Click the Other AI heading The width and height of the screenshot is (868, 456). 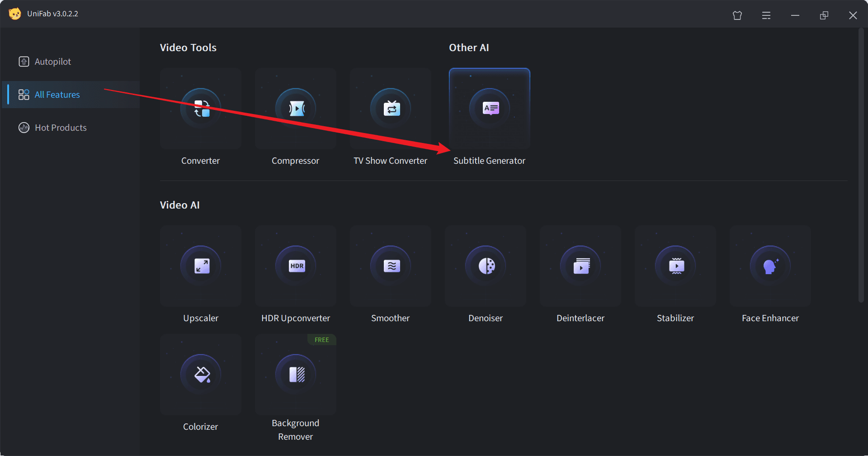click(x=469, y=47)
